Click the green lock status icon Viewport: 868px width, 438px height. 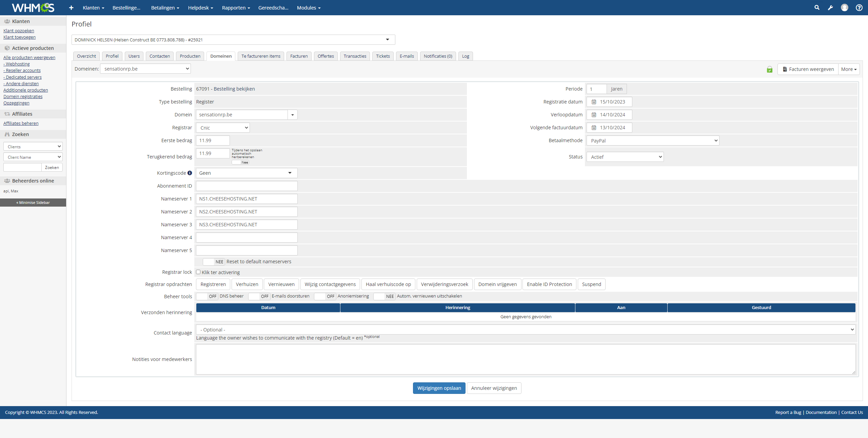769,69
